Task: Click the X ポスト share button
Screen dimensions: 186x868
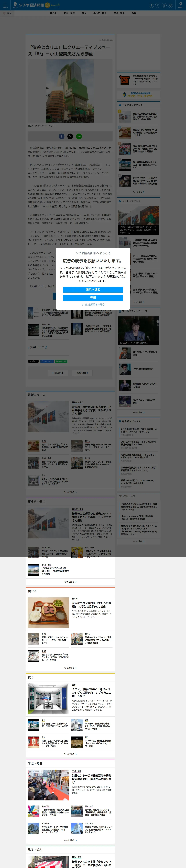Action: pos(33,361)
